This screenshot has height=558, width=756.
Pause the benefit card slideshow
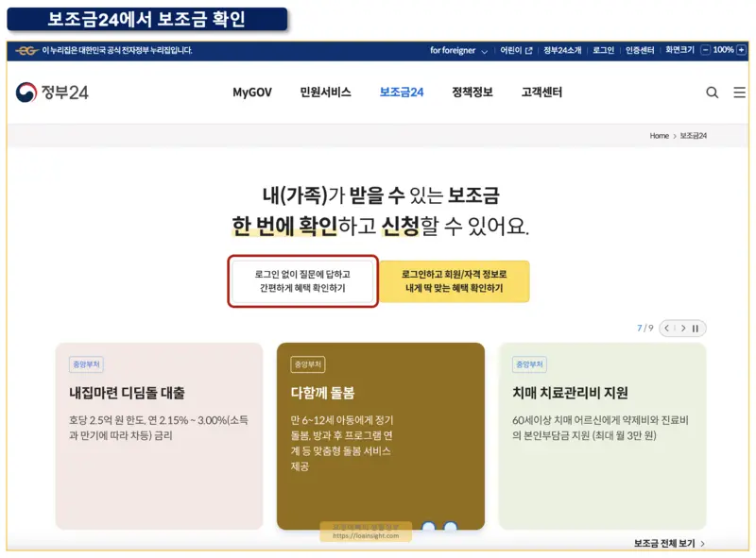click(x=696, y=329)
